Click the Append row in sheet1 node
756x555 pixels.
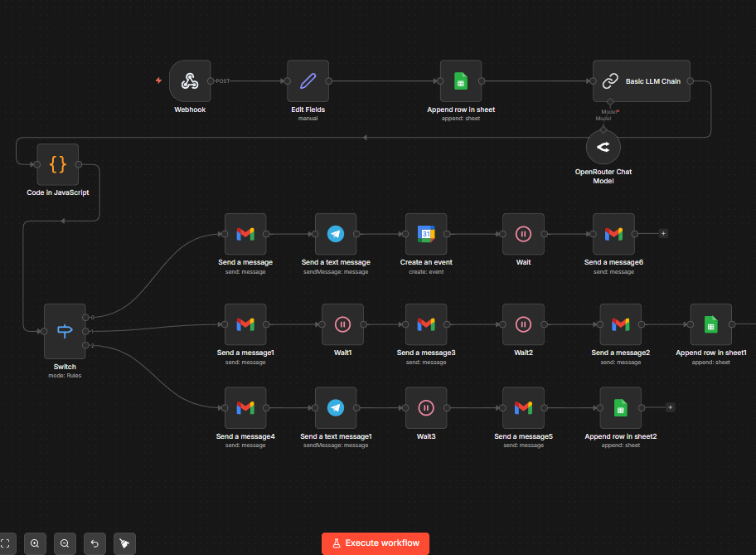point(711,324)
